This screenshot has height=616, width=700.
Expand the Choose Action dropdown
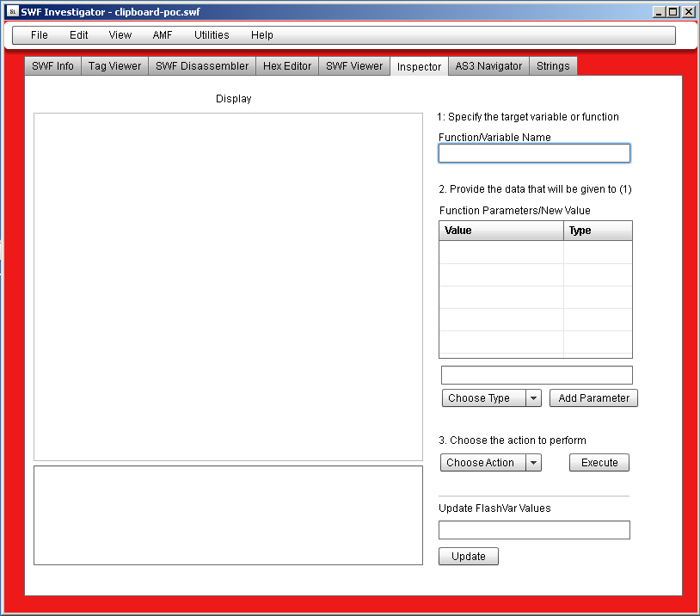[491, 463]
